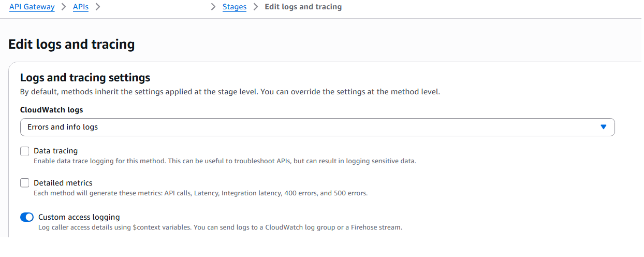Click the 'Detailed metrics' label text

pyautogui.click(x=63, y=183)
